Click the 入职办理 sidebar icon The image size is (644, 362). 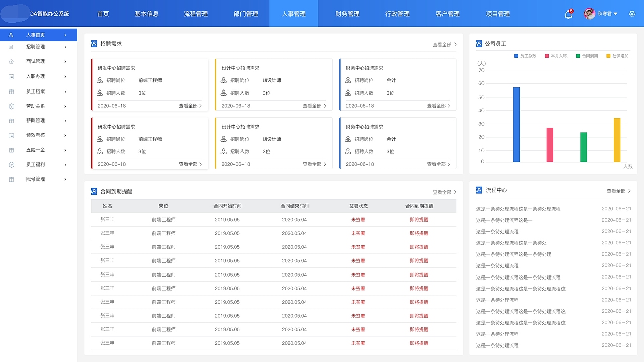point(11,76)
